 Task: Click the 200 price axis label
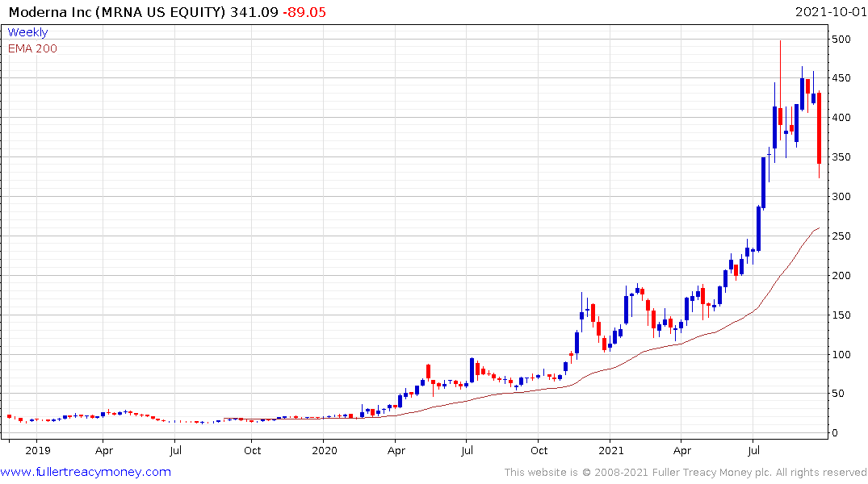pos(841,275)
